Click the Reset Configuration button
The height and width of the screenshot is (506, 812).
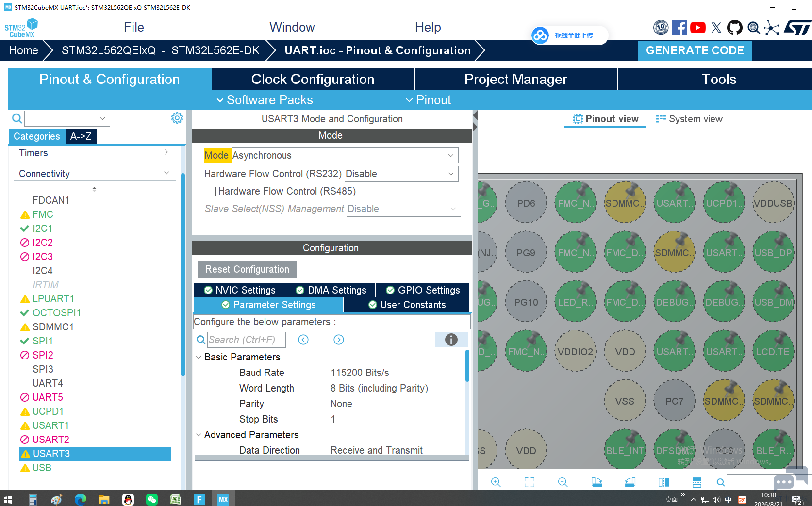coord(247,269)
